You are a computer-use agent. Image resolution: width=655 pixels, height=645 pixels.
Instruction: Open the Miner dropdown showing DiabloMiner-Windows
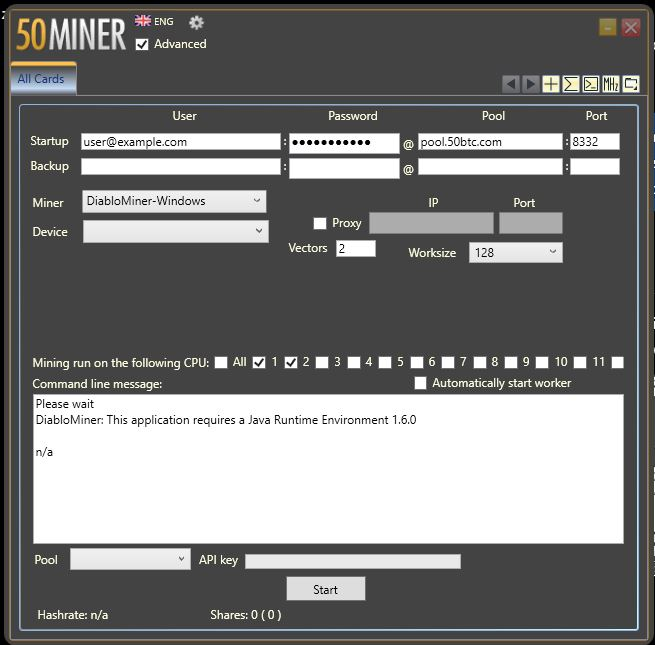pyautogui.click(x=174, y=201)
